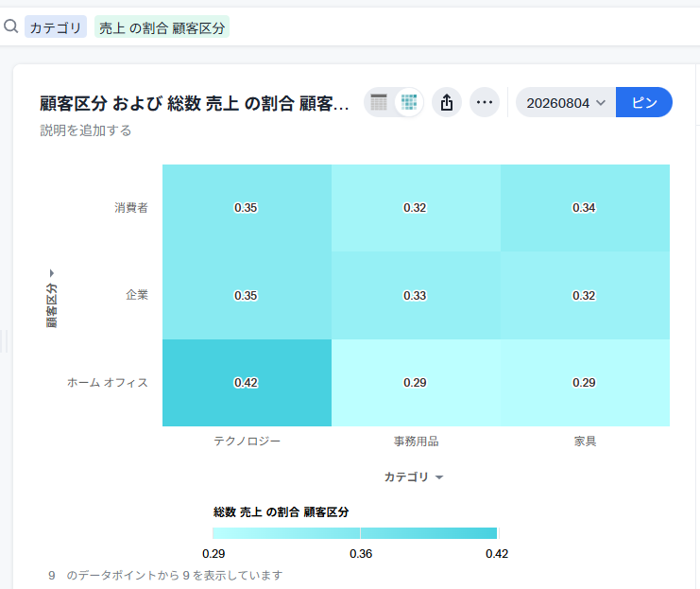700x589 pixels.
Task: Select heatmap cell 0.35 消費者 テクノロジー
Action: click(247, 208)
